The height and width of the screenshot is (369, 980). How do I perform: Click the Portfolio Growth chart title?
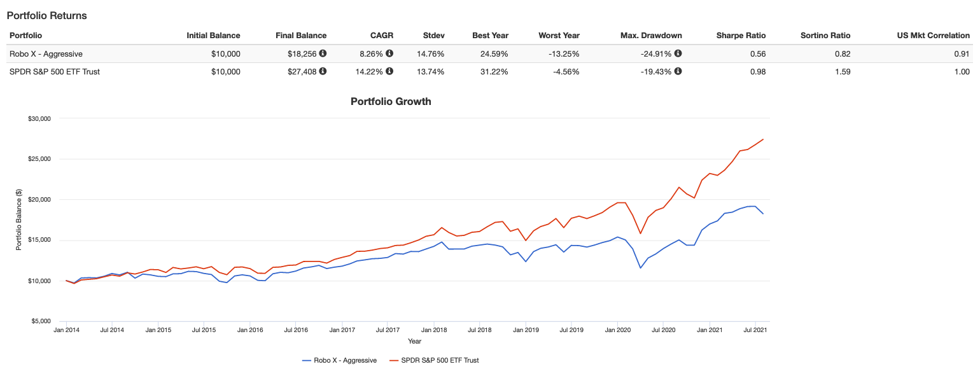coord(391,101)
